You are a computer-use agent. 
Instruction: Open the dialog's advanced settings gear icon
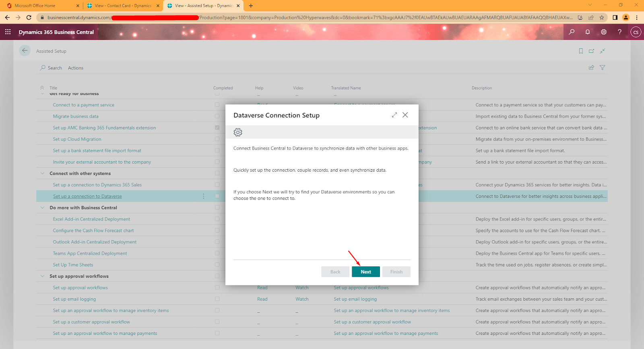tap(238, 132)
